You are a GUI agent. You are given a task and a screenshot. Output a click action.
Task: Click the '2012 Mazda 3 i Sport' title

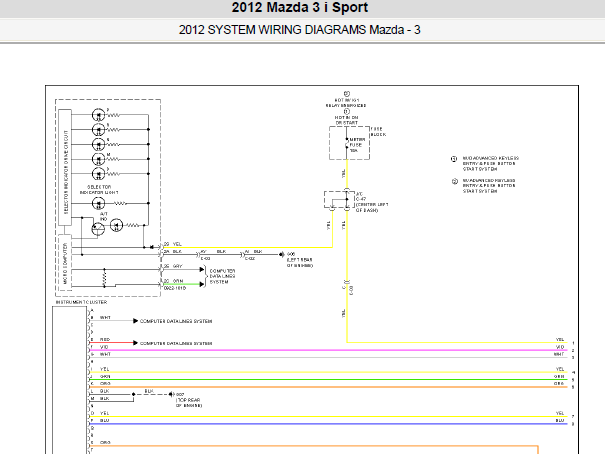pyautogui.click(x=300, y=7)
